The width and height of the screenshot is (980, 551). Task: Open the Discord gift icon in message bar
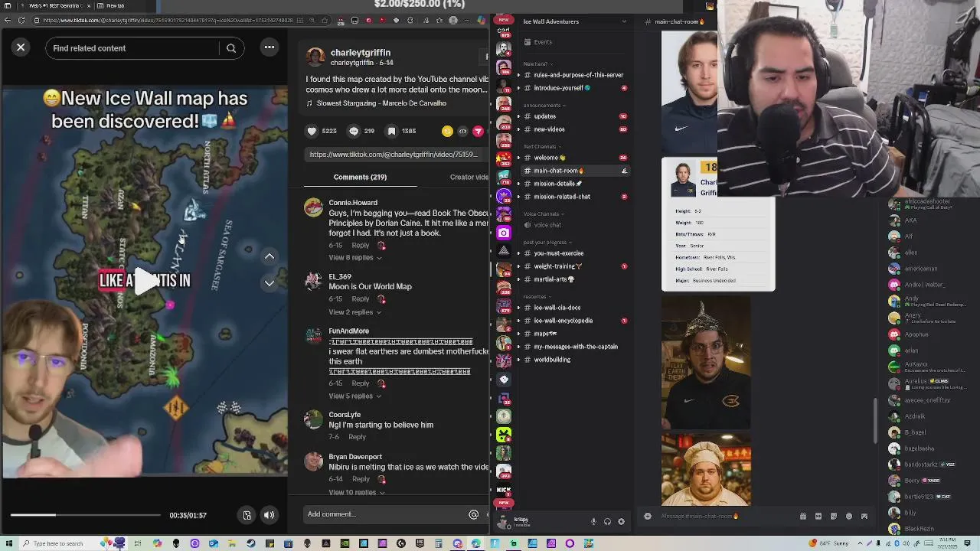[x=802, y=516]
